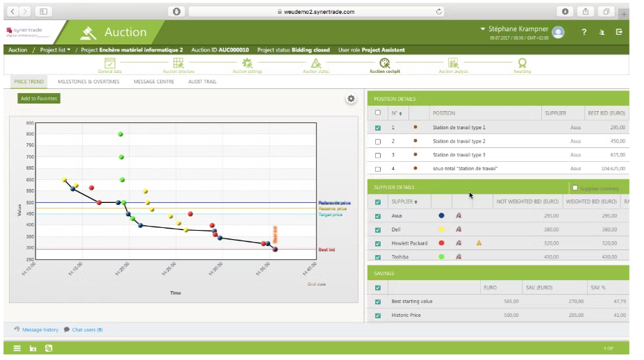Click the Auction structure grid icon
Image resolution: width=644 pixels, height=360 pixels.
[179, 63]
